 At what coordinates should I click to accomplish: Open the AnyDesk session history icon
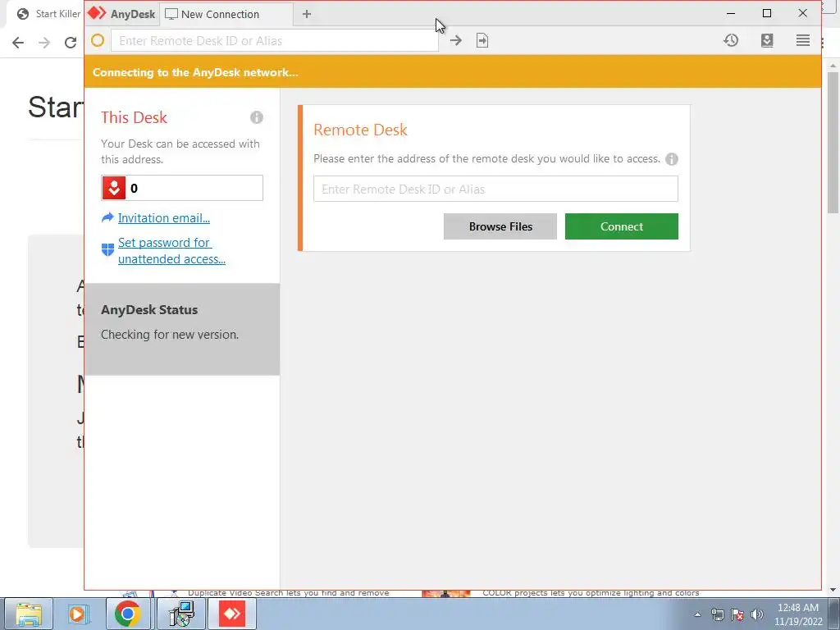point(731,40)
